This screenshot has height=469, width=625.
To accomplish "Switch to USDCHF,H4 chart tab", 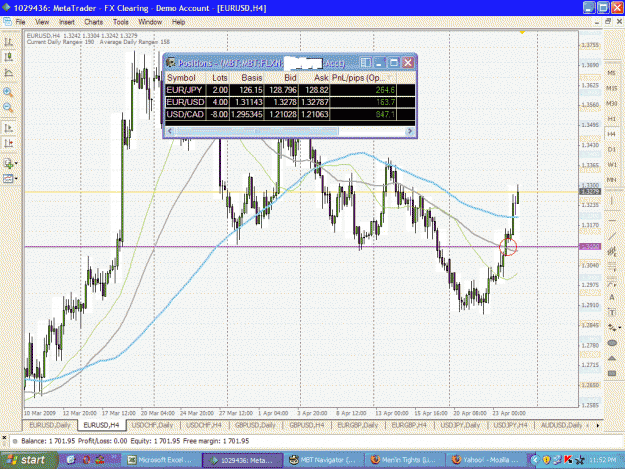I will 204,425.
